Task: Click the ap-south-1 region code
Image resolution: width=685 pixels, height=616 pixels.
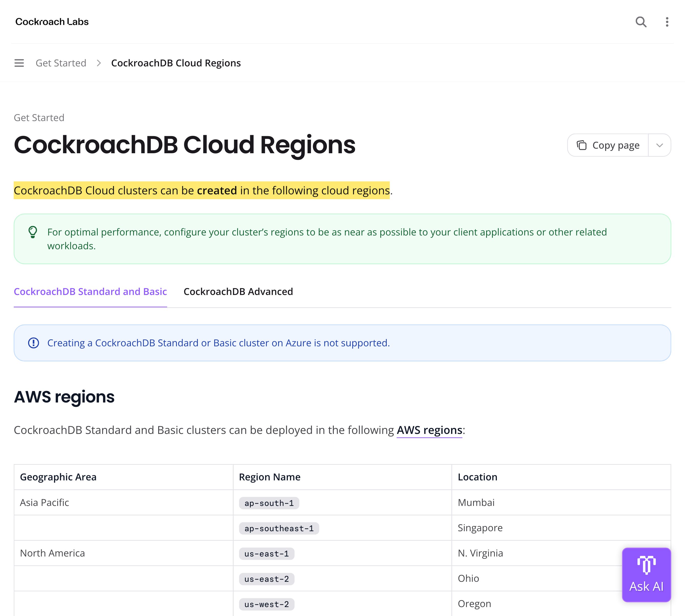Action: 269,503
